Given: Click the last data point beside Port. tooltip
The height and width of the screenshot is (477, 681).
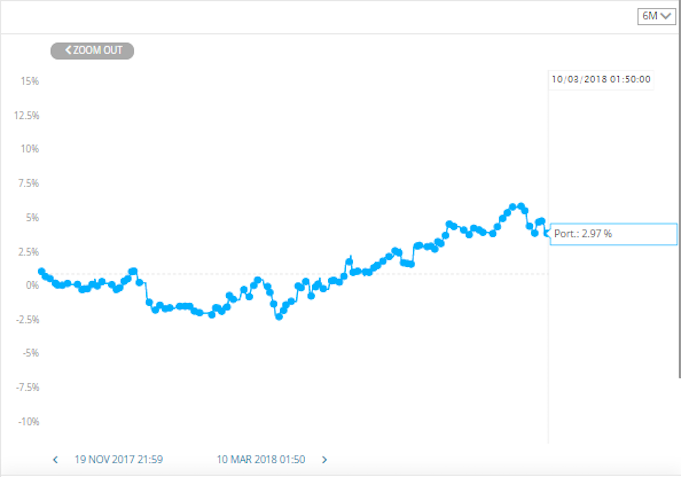Looking at the screenshot, I should 547,234.
